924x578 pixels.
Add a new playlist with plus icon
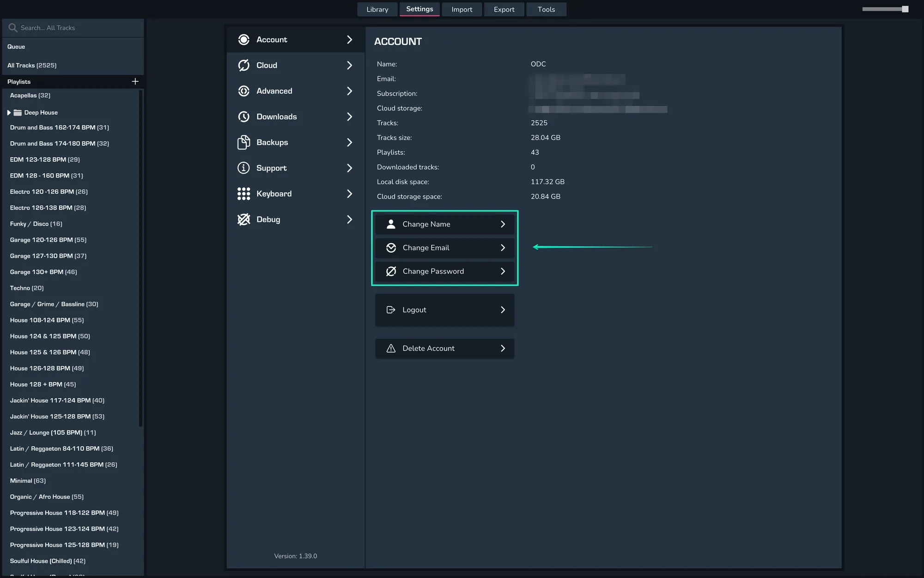135,81
